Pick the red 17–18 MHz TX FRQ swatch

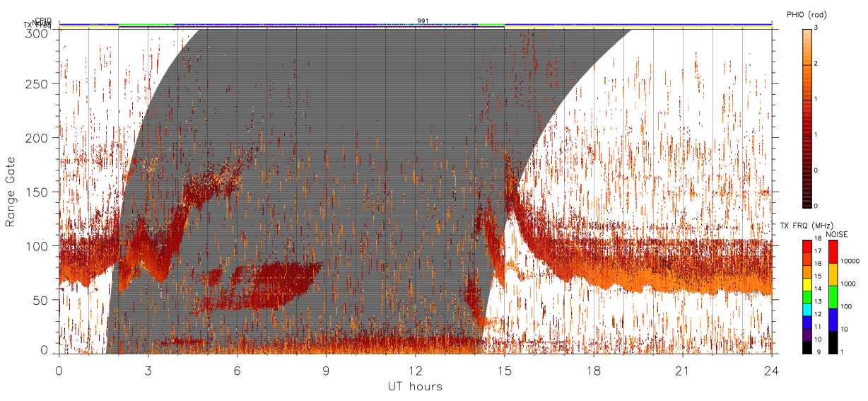tap(807, 246)
